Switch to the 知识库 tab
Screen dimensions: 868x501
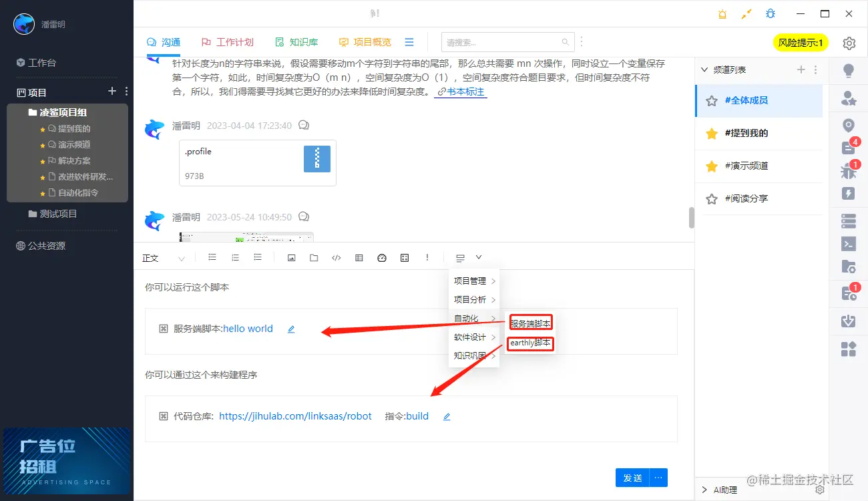point(296,42)
